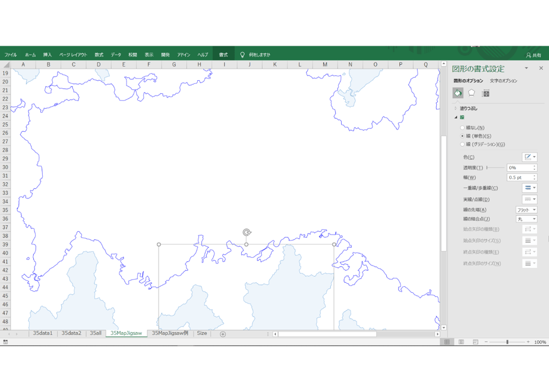This screenshot has width=549, height=392.
Task: Switch to 35MapJigsaw例 sheet tab
Action: [170, 333]
